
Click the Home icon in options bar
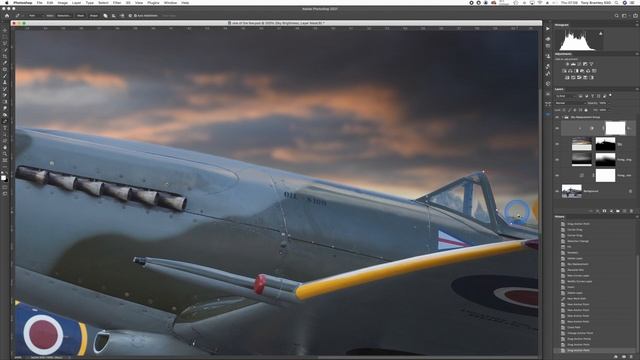pos(7,16)
